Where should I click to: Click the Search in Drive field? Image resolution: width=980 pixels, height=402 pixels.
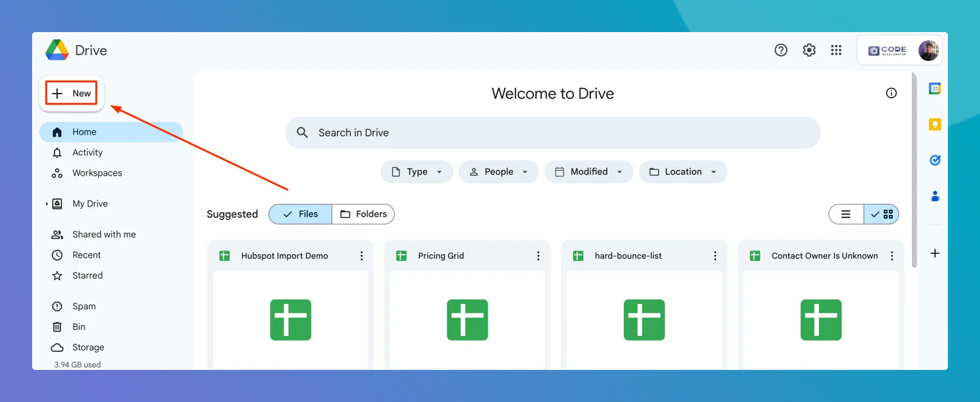click(552, 133)
